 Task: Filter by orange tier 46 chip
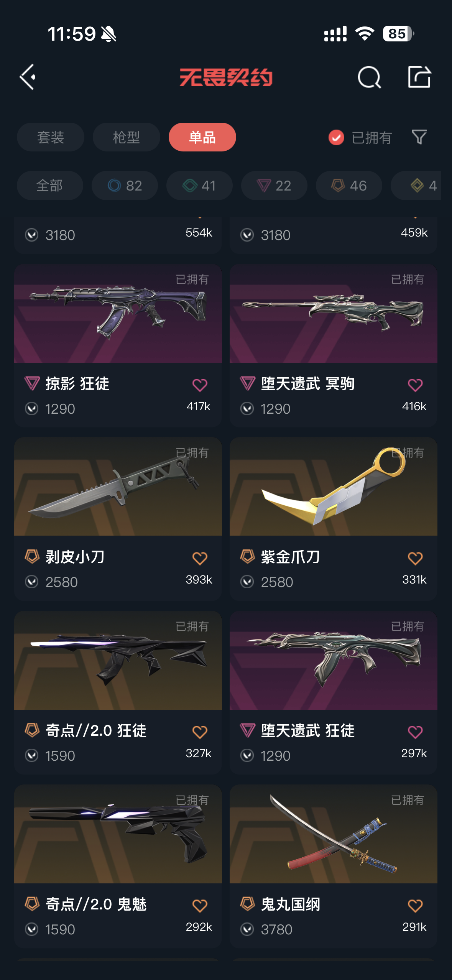tap(349, 186)
